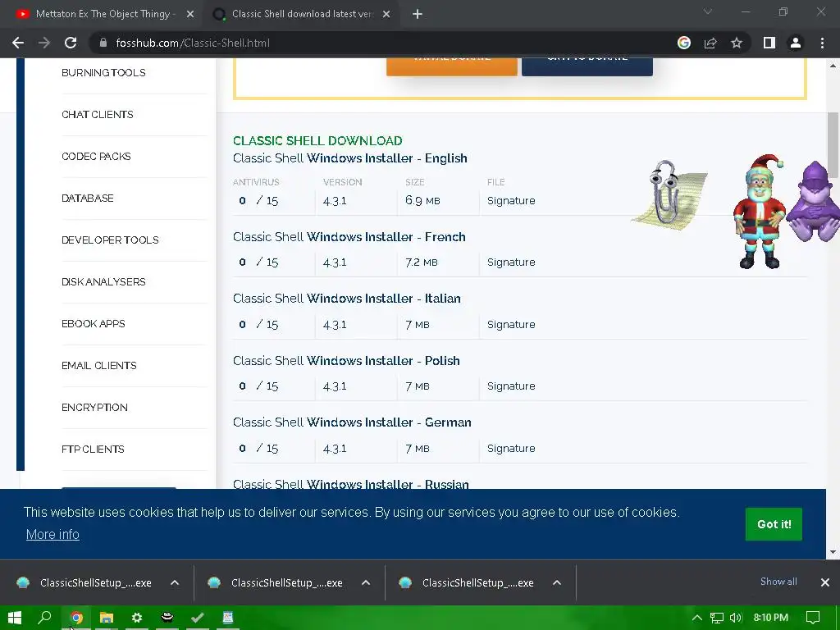This screenshot has width=840, height=630.
Task: Click the Santa Claus desktop character
Action: pos(759,211)
